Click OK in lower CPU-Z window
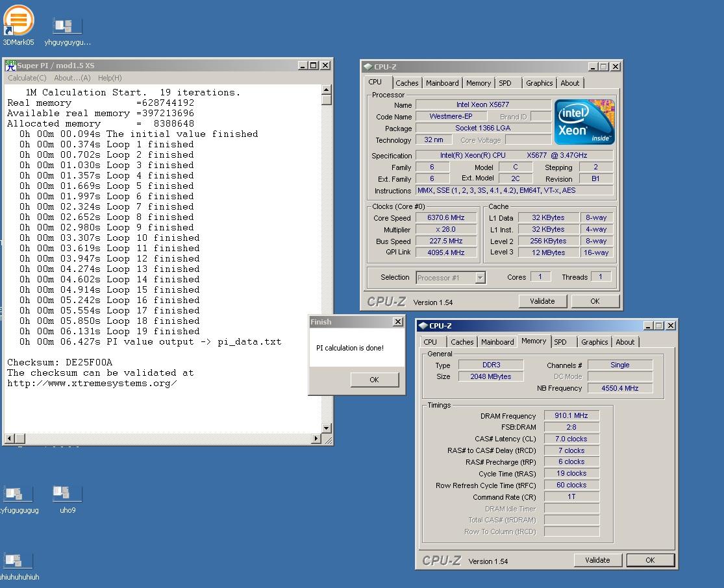This screenshot has height=588, width=724. [650, 560]
